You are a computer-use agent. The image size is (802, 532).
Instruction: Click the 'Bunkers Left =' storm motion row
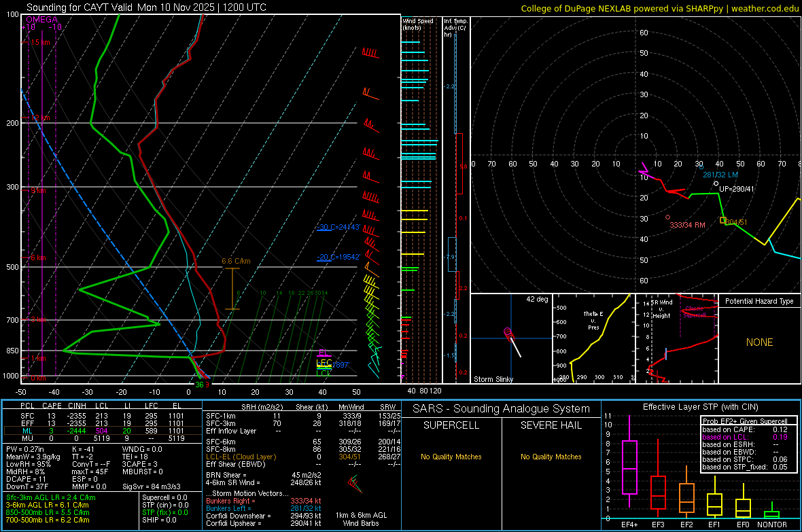point(264,508)
